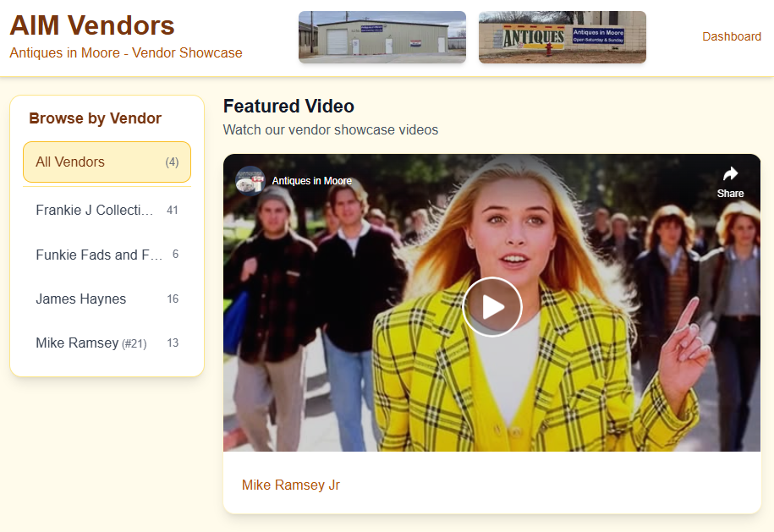774x532 pixels.
Task: Select the James Haynes vendor
Action: click(80, 299)
